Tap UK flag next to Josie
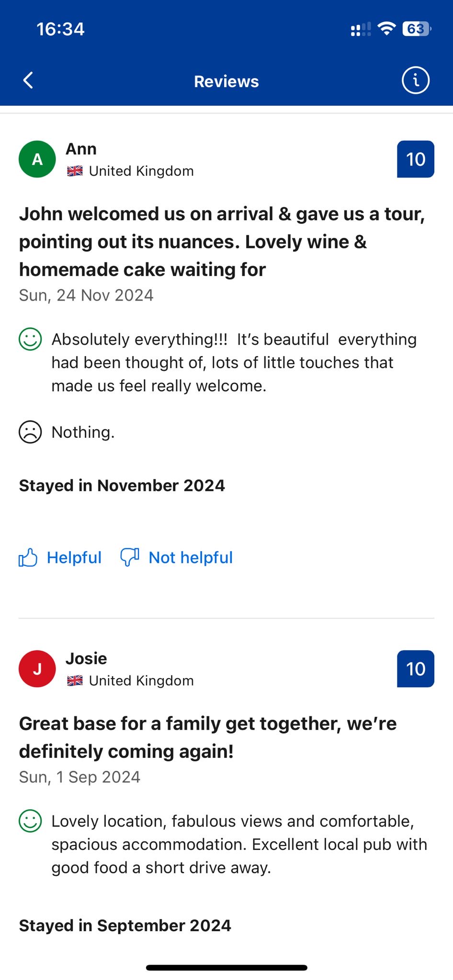 tap(75, 680)
